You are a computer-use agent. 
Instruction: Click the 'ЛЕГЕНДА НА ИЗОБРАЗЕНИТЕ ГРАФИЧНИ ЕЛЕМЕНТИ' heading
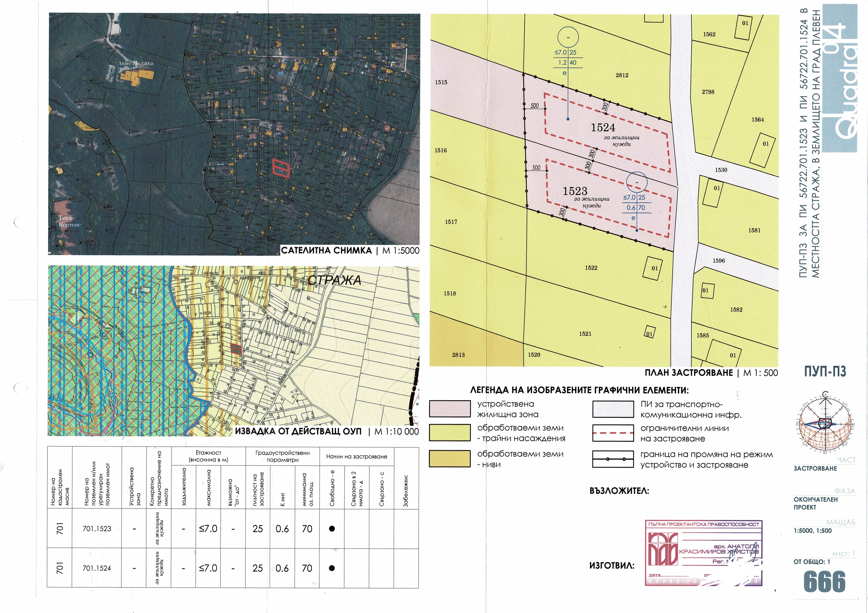(579, 390)
